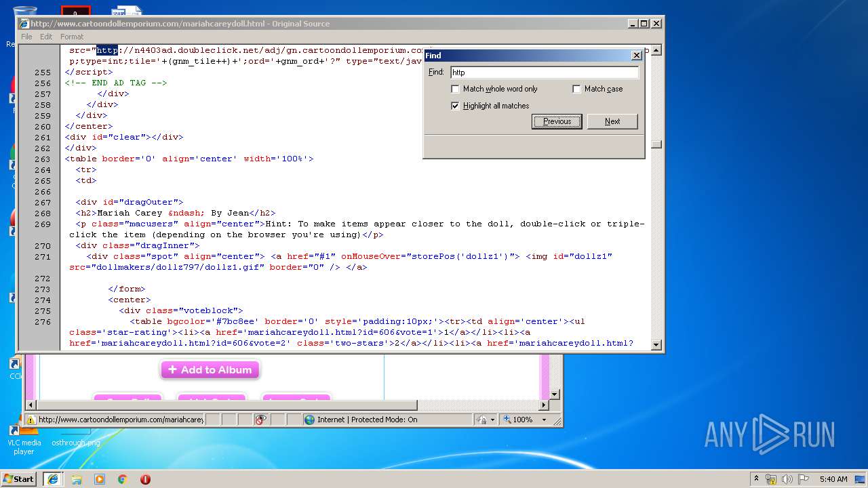Open the osthrough.png desktop file
868x488 pixels.
pos(75,443)
